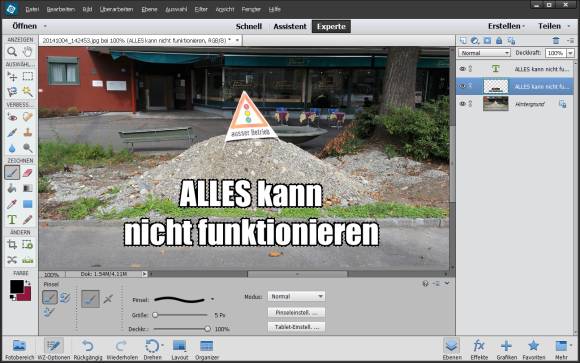Screen dimensions: 580x363
Task: Delete layer with trash icon
Action: [556, 40]
